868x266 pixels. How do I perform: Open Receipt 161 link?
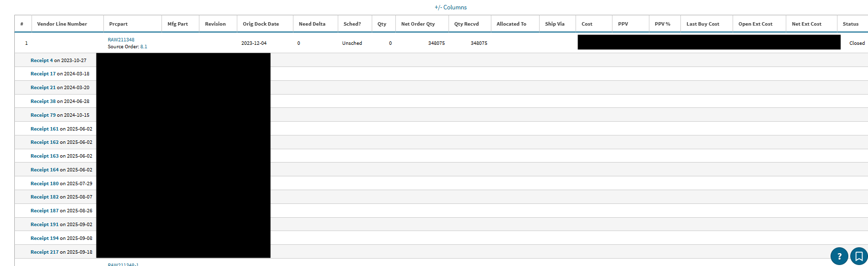click(x=44, y=129)
